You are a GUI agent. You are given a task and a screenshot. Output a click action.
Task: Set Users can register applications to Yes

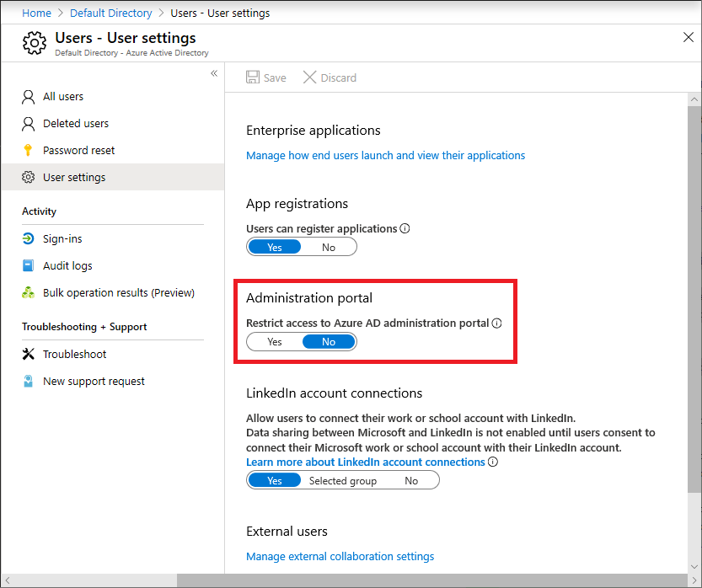point(275,247)
